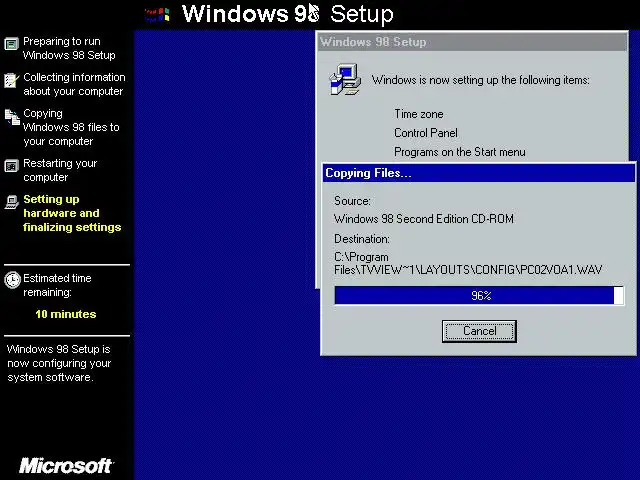The height and width of the screenshot is (480, 640).
Task: Click 'Setting up hardware and finalizing settings' step
Action: (72, 213)
